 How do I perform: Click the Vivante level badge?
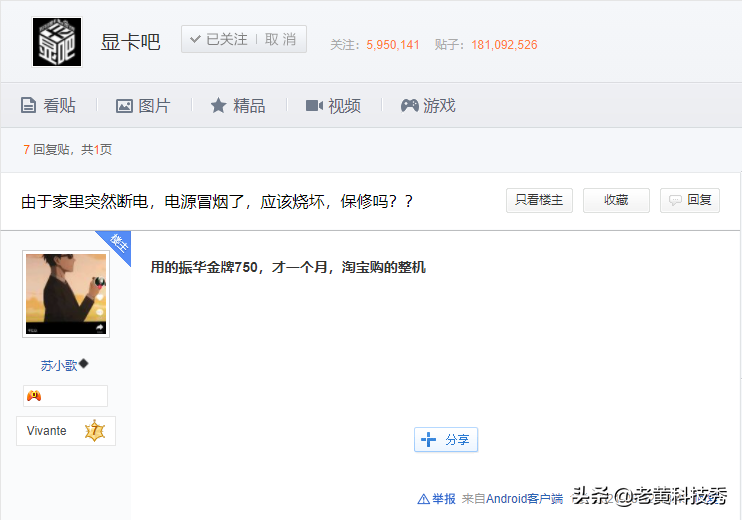[66, 431]
